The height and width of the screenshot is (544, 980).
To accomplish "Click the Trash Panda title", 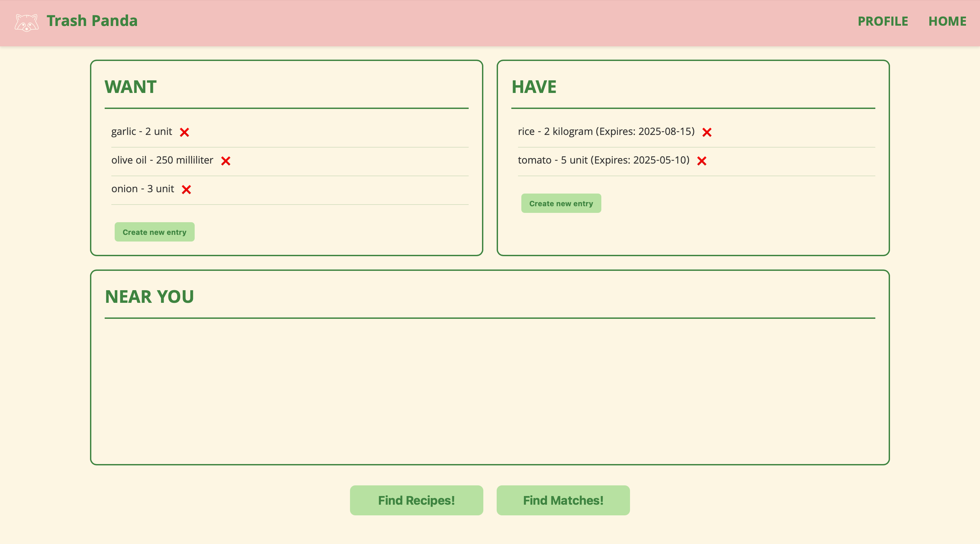I will pyautogui.click(x=92, y=21).
